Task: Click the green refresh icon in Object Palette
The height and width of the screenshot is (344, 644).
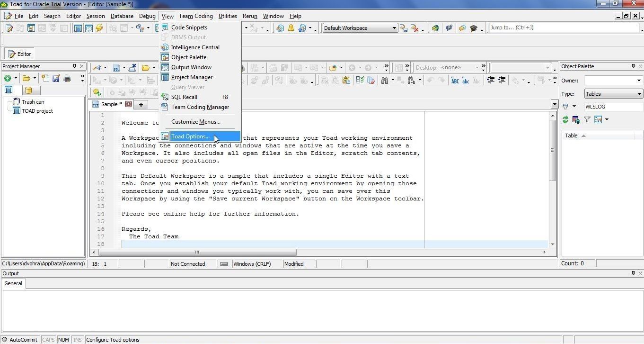Action: 565,120
